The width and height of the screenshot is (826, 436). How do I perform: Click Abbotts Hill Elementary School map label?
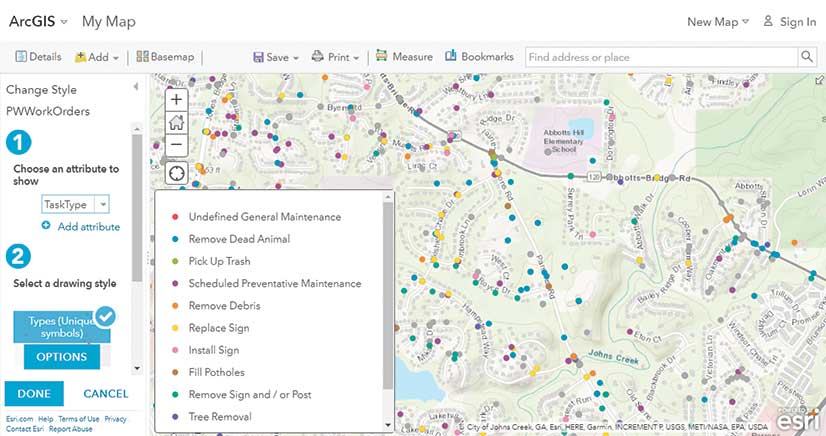coord(563,141)
